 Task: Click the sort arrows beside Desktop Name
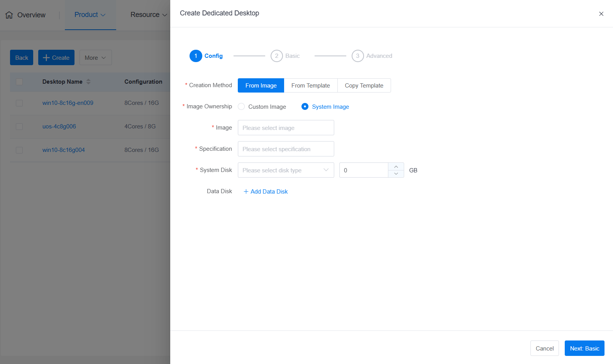click(x=88, y=82)
